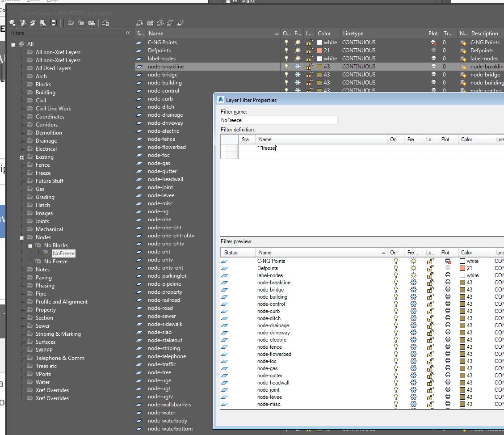Click the New Layer icon
Viewport: 504px width, 435px height.
[140, 23]
